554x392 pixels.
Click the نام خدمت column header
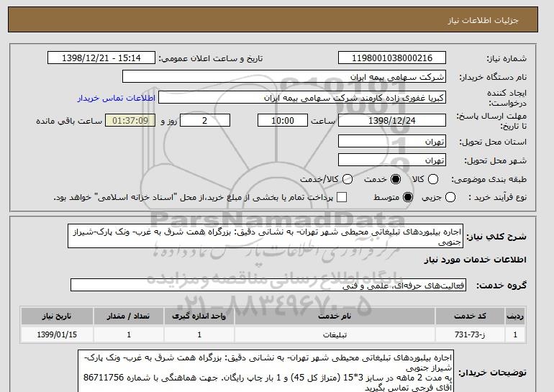coord(335,316)
